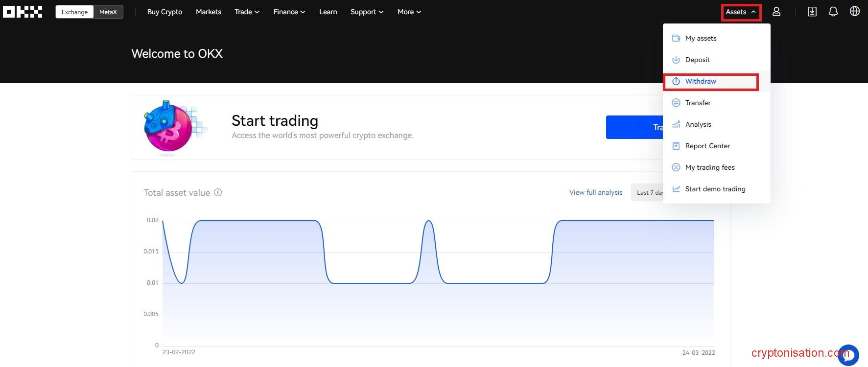868x367 pixels.
Task: Switch to the Exchange mode toggle
Action: click(74, 12)
